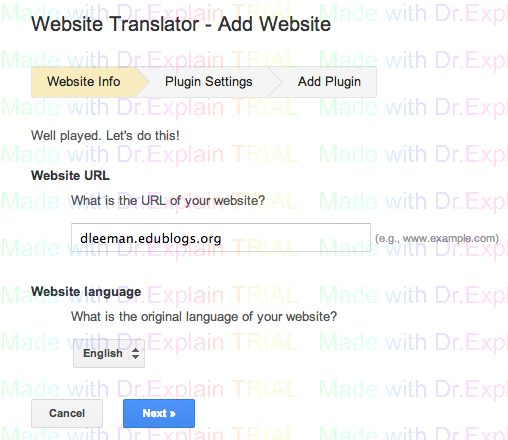This screenshot has width=508, height=440.
Task: Click the double chevron on the Next button
Action: [172, 414]
